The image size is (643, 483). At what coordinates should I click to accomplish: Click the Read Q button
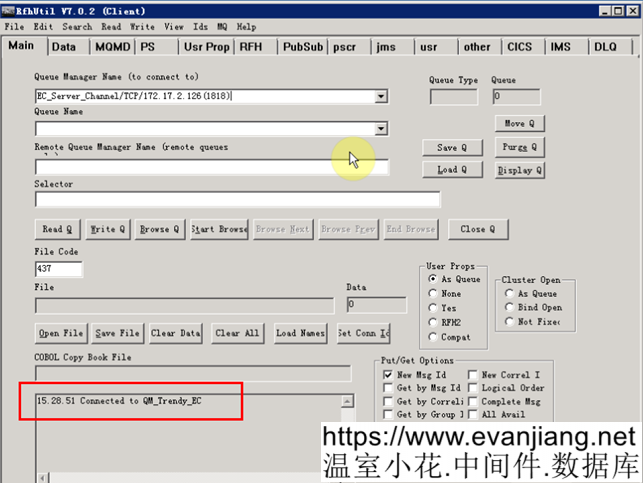tap(56, 229)
